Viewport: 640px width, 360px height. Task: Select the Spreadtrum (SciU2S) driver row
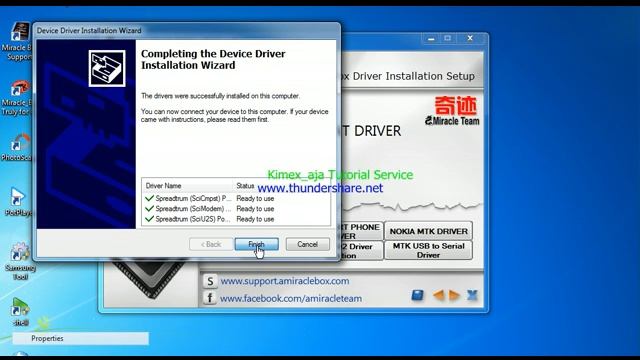(x=236, y=219)
